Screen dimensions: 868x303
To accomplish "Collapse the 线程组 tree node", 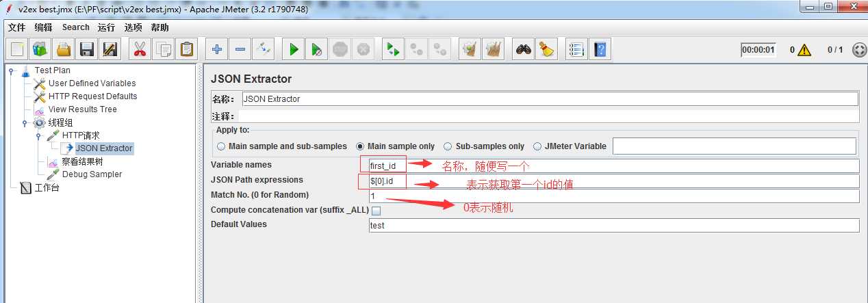I will coord(25,123).
